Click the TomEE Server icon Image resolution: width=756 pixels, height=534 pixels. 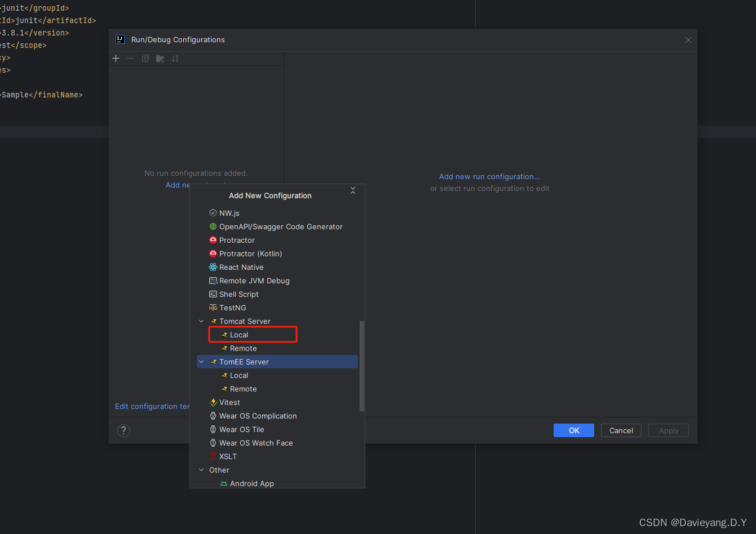pyautogui.click(x=213, y=362)
